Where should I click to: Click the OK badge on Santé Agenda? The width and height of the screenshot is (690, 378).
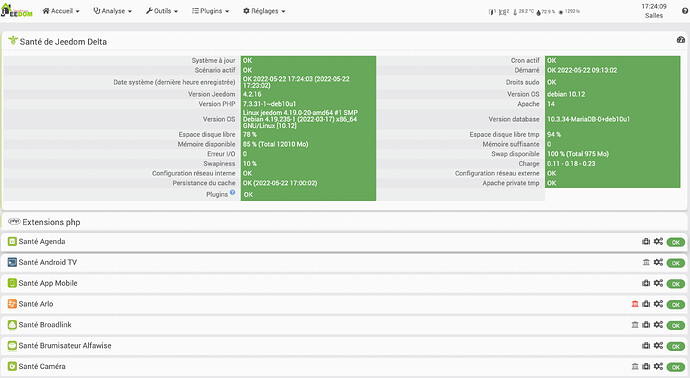[675, 242]
